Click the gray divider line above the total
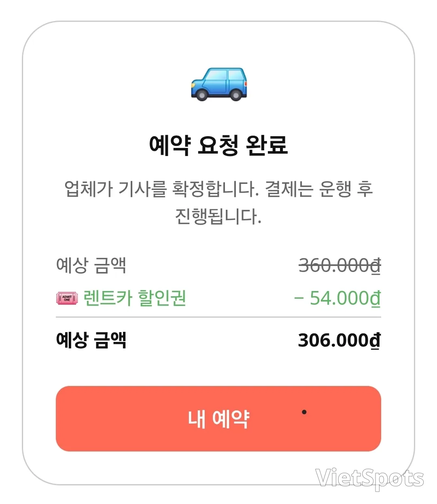Screen dimensions: 437x504 pos(218,317)
